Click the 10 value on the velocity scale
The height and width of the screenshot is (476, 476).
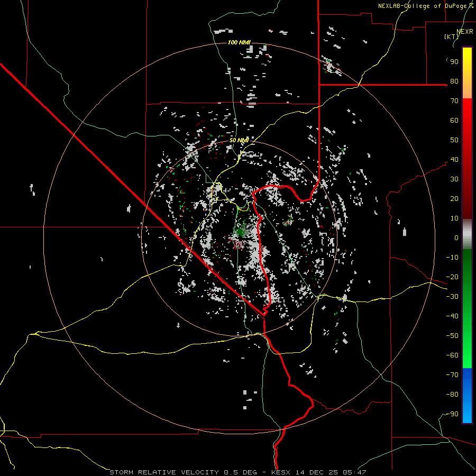[454, 218]
